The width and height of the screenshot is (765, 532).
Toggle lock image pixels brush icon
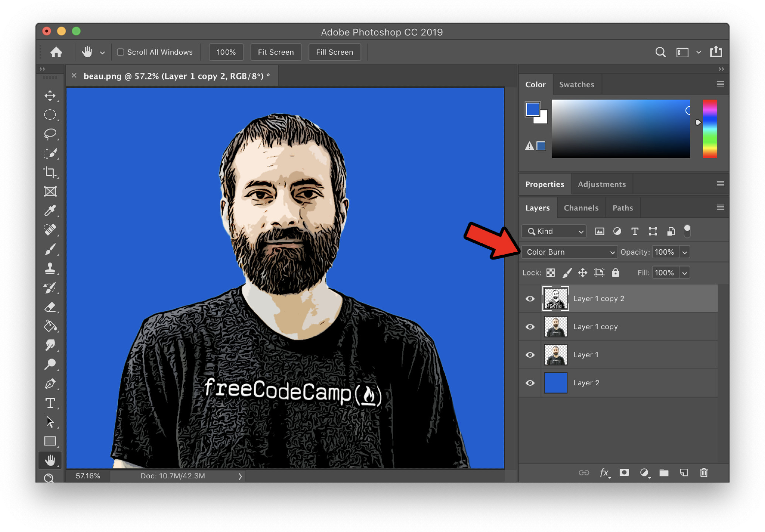567,273
